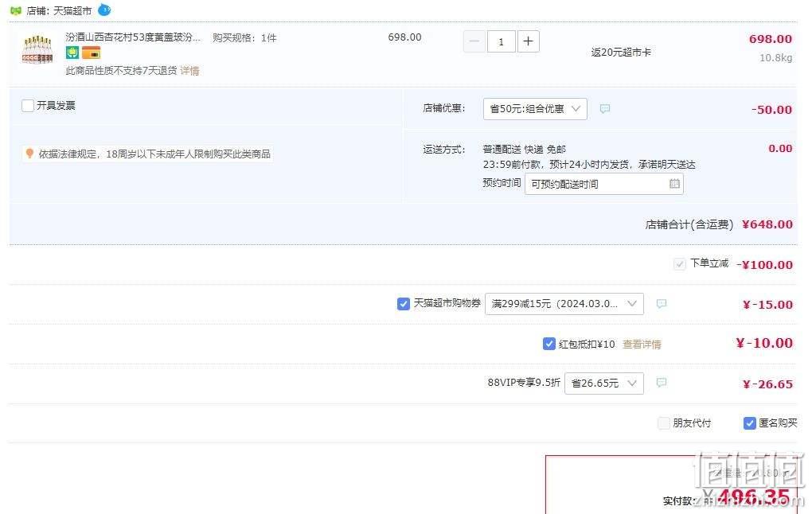Click the 698.00 unit price
This screenshot has height=514, width=812.
click(404, 37)
